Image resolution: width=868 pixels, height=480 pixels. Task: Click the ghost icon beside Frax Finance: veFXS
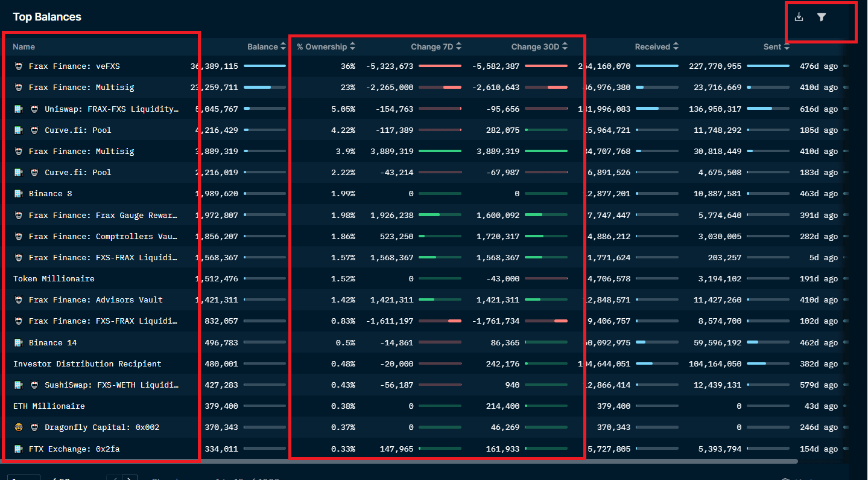click(18, 66)
